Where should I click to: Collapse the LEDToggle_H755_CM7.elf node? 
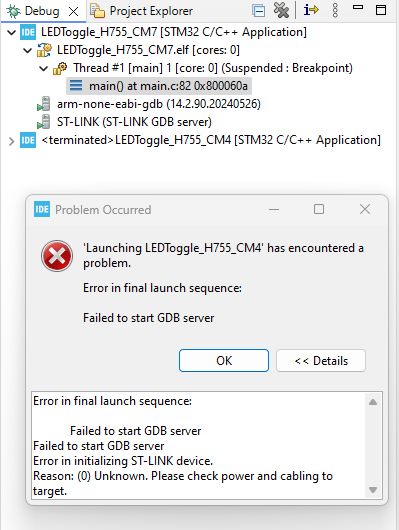(28, 51)
